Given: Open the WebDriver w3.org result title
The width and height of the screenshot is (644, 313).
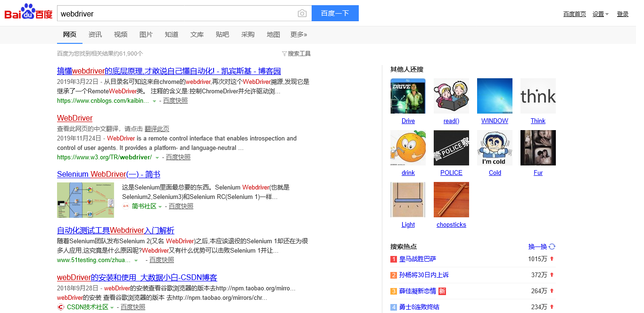Looking at the screenshot, I should click(x=74, y=118).
